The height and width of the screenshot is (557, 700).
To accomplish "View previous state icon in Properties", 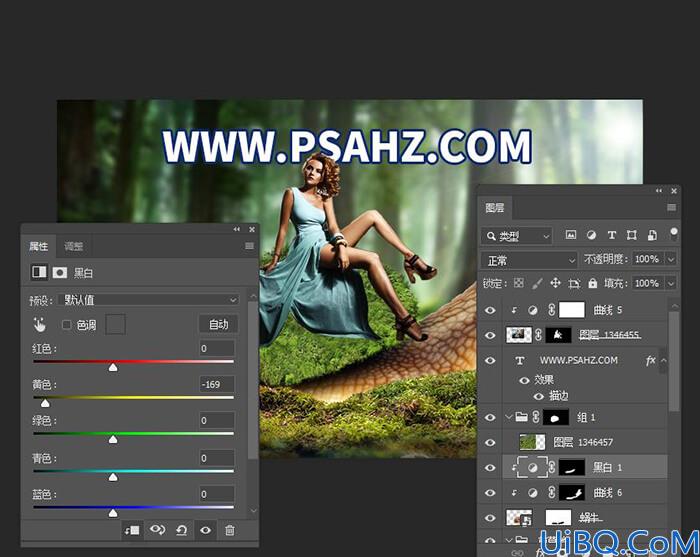I will (x=157, y=530).
